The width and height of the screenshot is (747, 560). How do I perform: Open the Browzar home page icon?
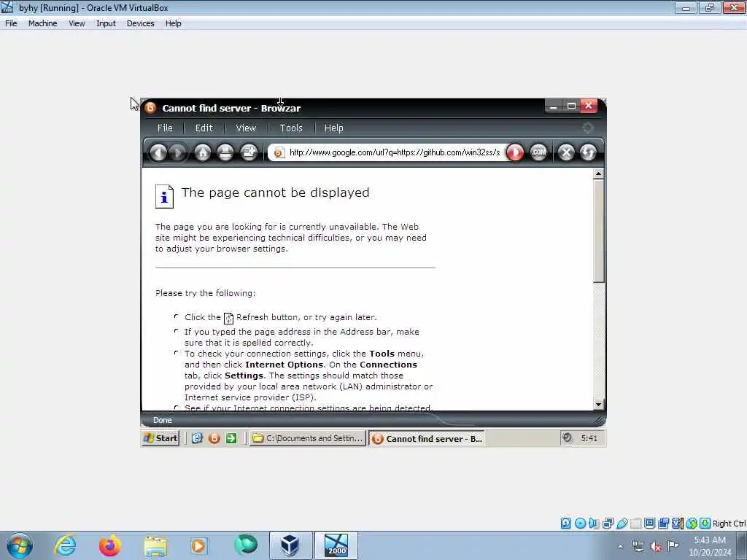click(203, 152)
